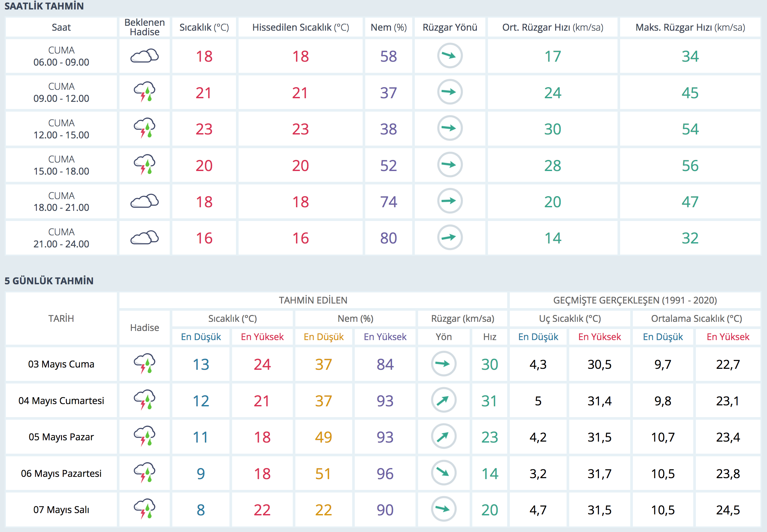Click GEÇMİŞTE GERÇEKLEŞEN (1991 - 2020) header

point(635,300)
